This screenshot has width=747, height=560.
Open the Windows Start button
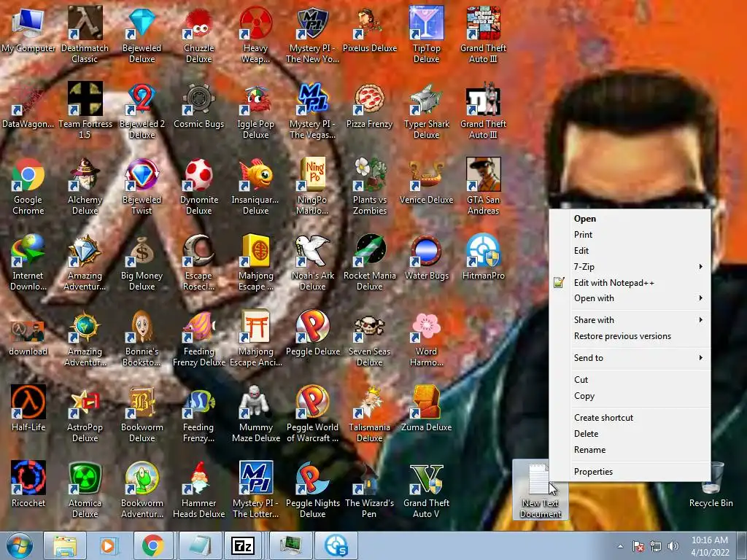(20, 545)
